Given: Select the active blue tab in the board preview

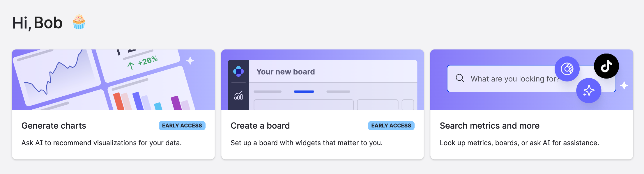Looking at the screenshot, I should point(304,91).
